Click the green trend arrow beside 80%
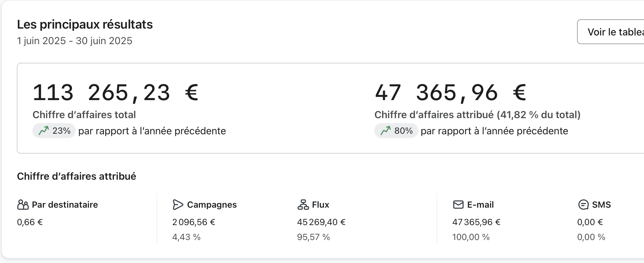The width and height of the screenshot is (644, 263). coord(386,131)
